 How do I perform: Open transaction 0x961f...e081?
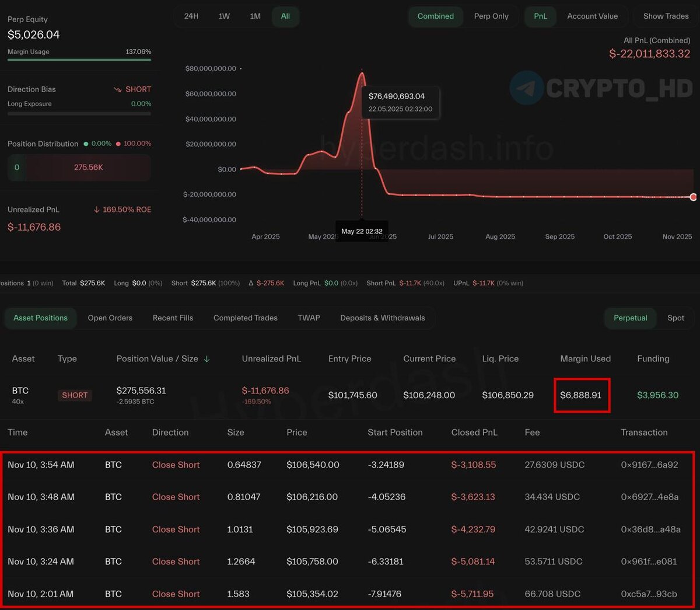[x=649, y=562]
